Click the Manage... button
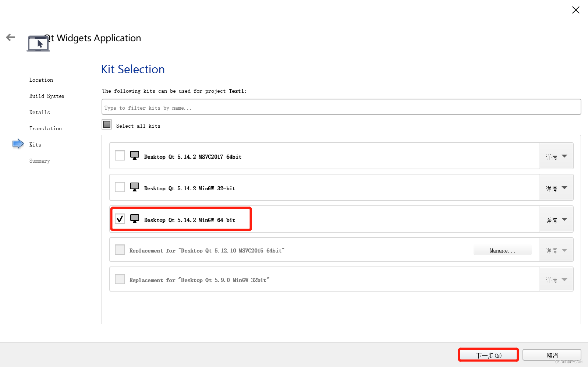The height and width of the screenshot is (367, 588). 503,250
